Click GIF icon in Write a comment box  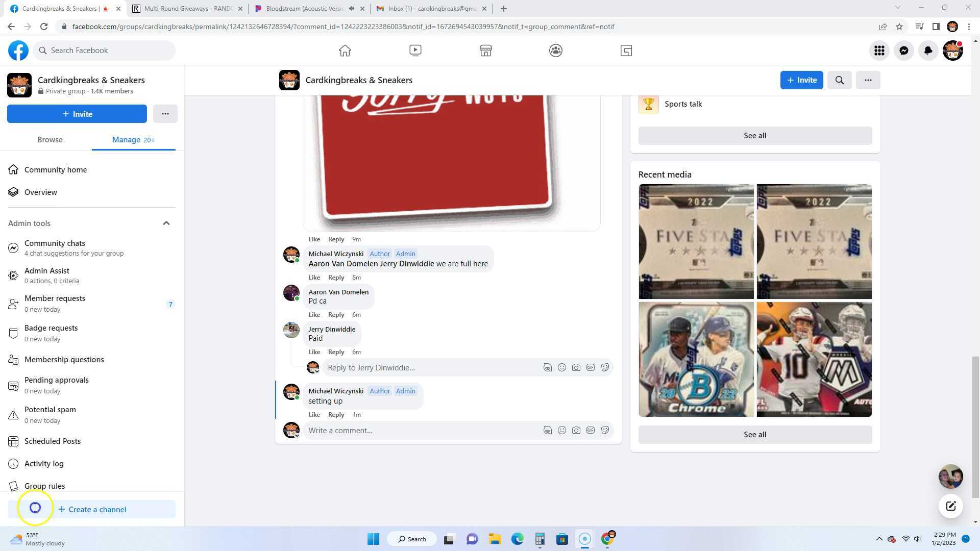click(x=590, y=430)
